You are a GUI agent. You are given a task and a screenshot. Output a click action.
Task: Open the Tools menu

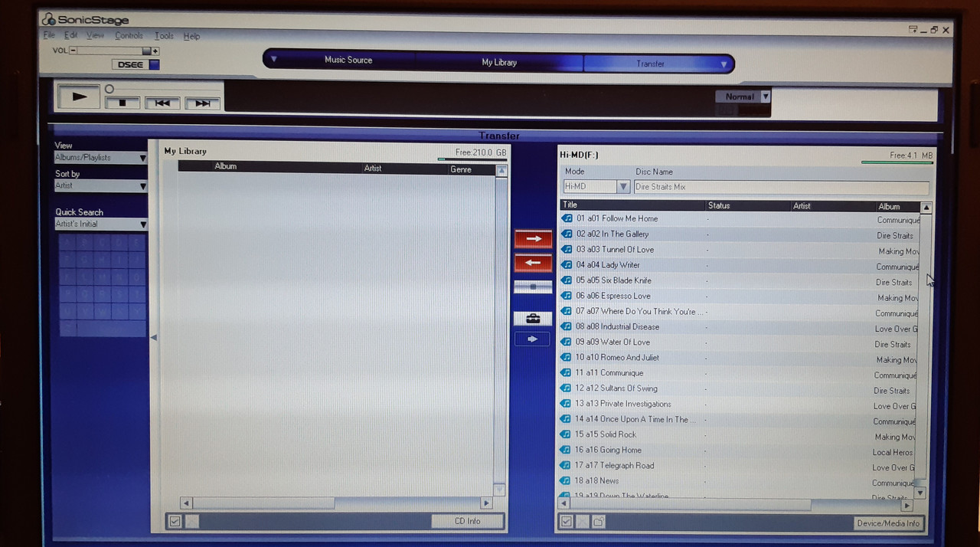[164, 35]
